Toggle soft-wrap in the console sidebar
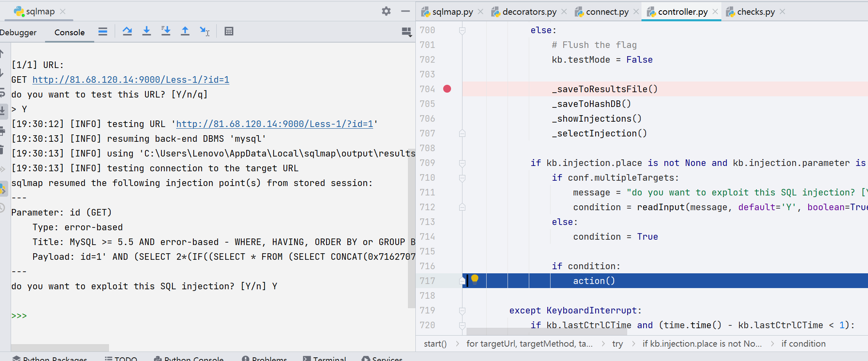868x361 pixels. (2, 93)
